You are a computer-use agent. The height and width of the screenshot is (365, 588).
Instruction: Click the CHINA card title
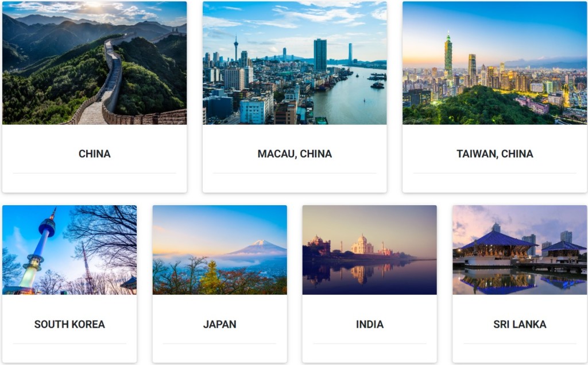(x=95, y=154)
